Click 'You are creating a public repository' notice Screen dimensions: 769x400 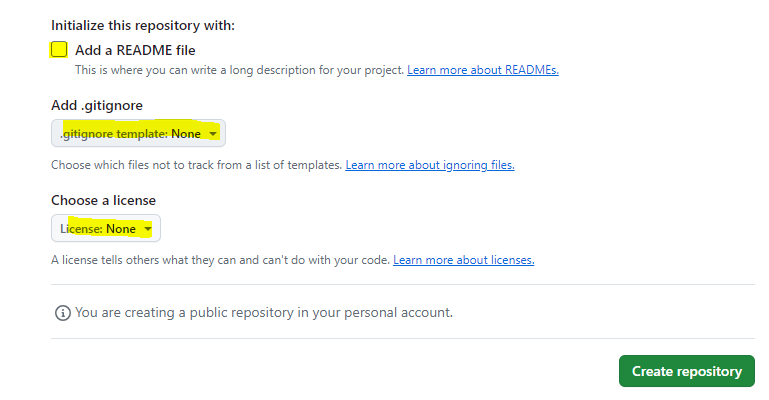click(x=264, y=312)
